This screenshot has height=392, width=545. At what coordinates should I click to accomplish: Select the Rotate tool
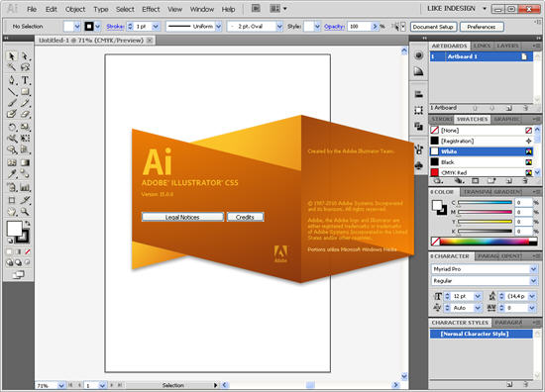(x=12, y=127)
